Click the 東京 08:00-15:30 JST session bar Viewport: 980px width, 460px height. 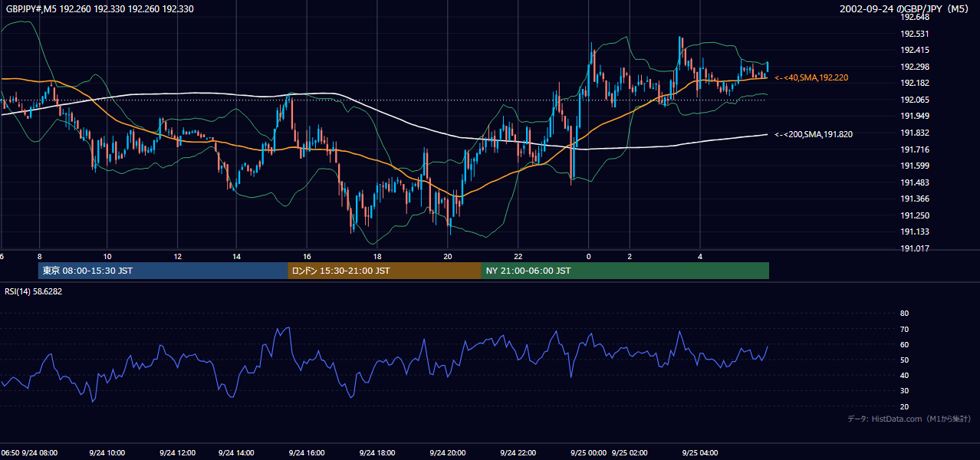click(163, 271)
